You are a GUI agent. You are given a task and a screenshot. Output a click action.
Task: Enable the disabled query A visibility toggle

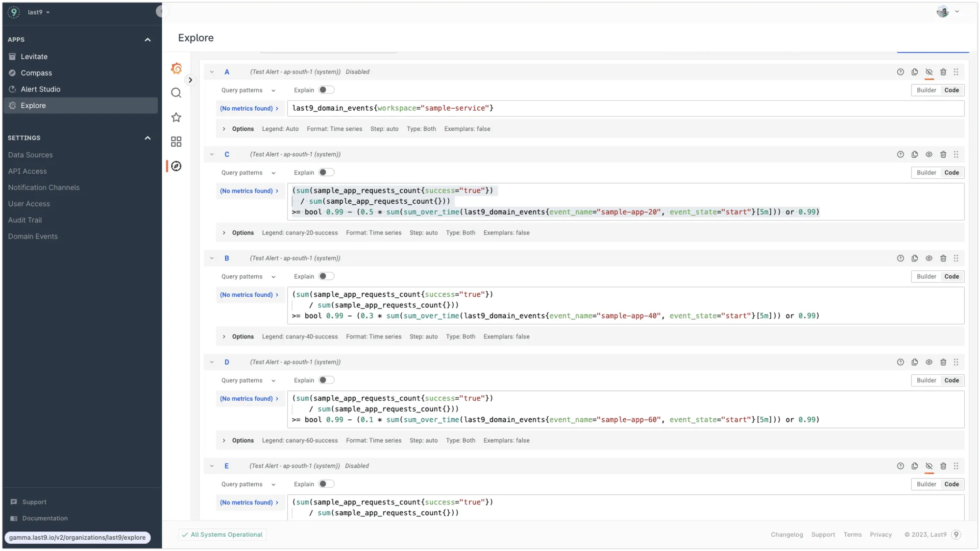pyautogui.click(x=929, y=72)
